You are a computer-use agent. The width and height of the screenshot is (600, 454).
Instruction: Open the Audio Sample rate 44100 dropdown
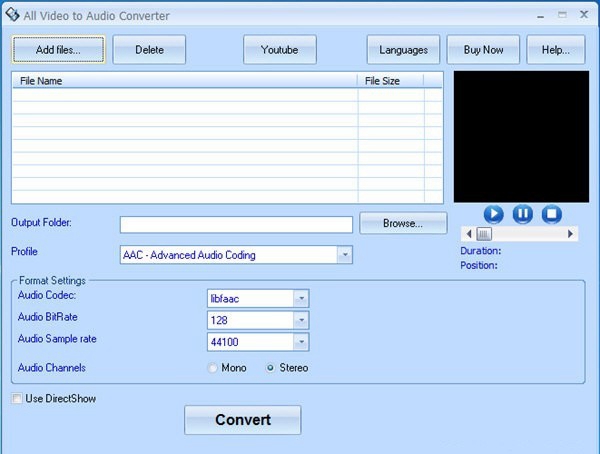click(x=301, y=342)
